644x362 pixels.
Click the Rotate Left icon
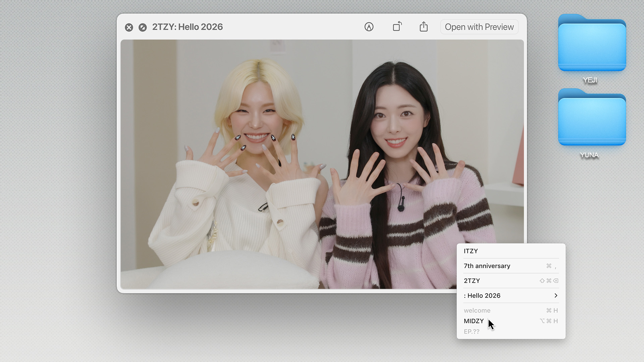397,26
